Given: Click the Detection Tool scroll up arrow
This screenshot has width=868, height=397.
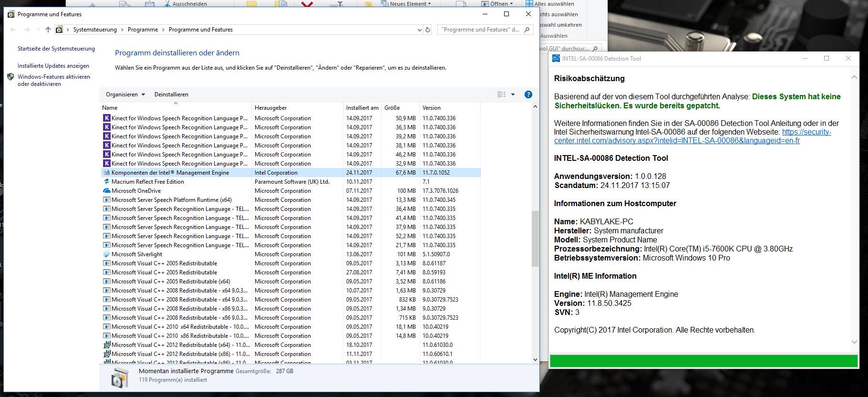Looking at the screenshot, I should [x=854, y=77].
